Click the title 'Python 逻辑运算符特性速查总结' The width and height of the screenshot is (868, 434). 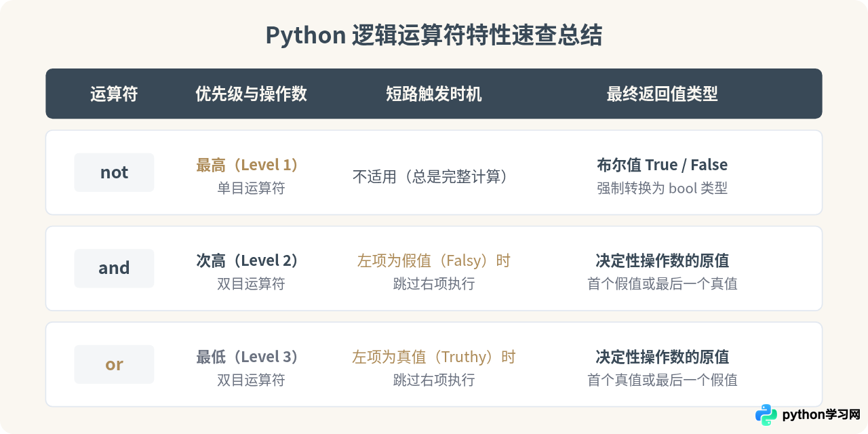click(433, 35)
